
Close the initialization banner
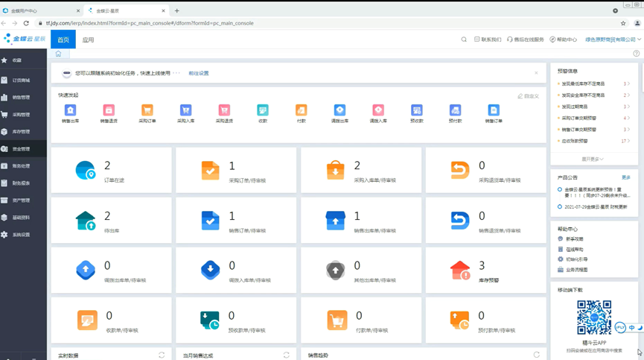[536, 73]
